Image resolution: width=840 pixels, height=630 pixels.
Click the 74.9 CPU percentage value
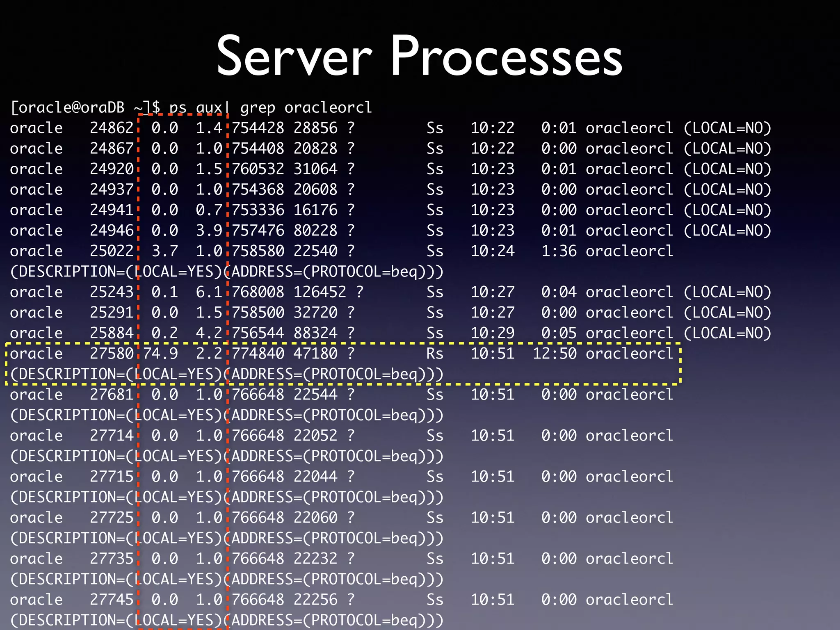[160, 354]
